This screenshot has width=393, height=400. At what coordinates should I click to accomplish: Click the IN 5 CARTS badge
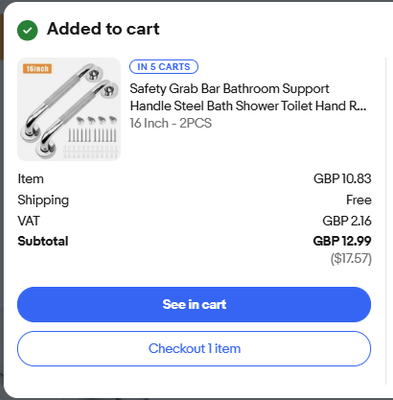164,67
